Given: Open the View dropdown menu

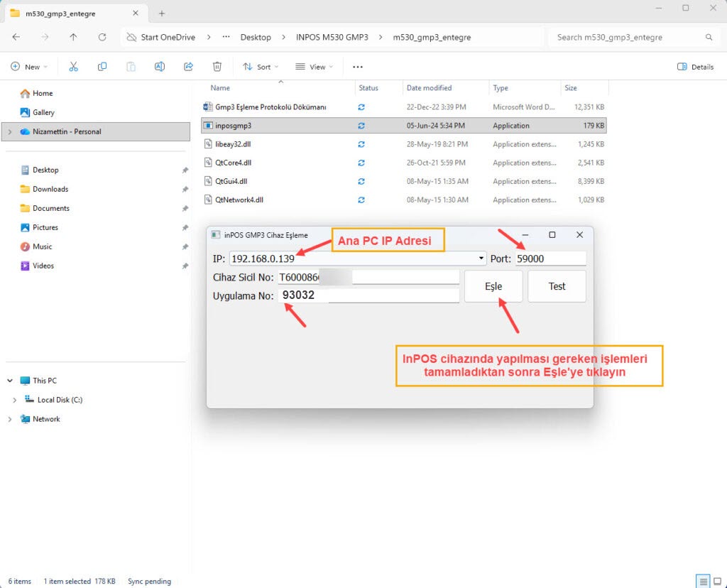Looking at the screenshot, I should pos(313,67).
